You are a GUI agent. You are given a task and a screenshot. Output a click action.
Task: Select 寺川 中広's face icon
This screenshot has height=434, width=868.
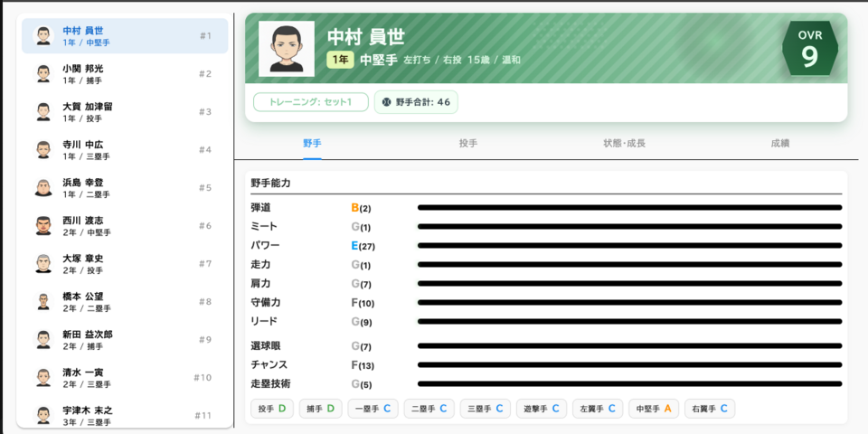click(43, 150)
